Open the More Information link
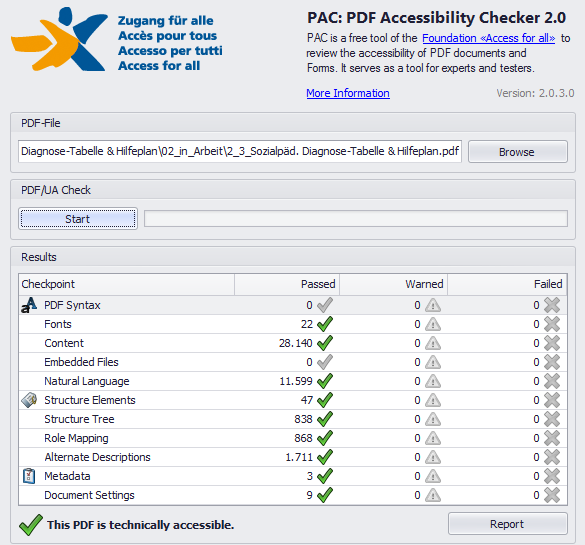This screenshot has height=545, width=585. pos(348,93)
